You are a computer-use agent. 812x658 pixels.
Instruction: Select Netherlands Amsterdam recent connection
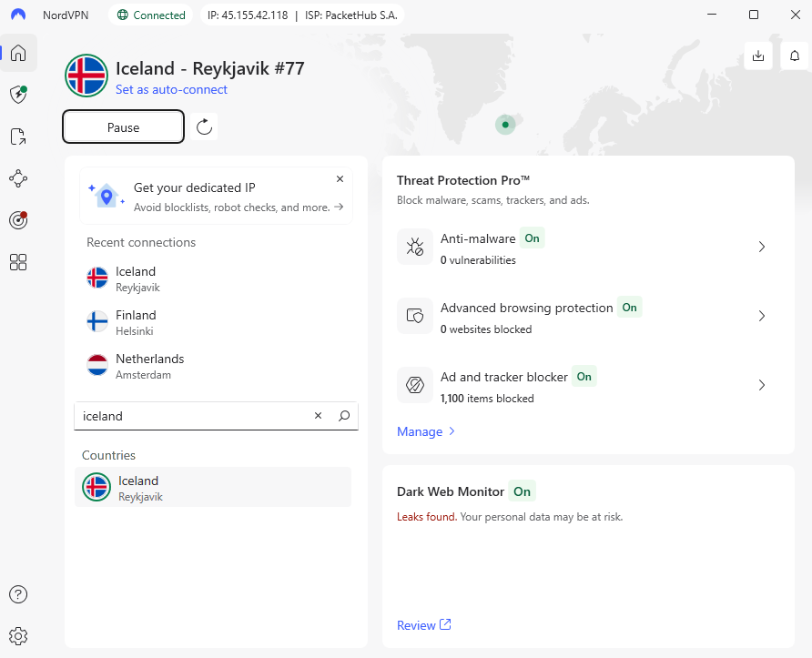216,366
